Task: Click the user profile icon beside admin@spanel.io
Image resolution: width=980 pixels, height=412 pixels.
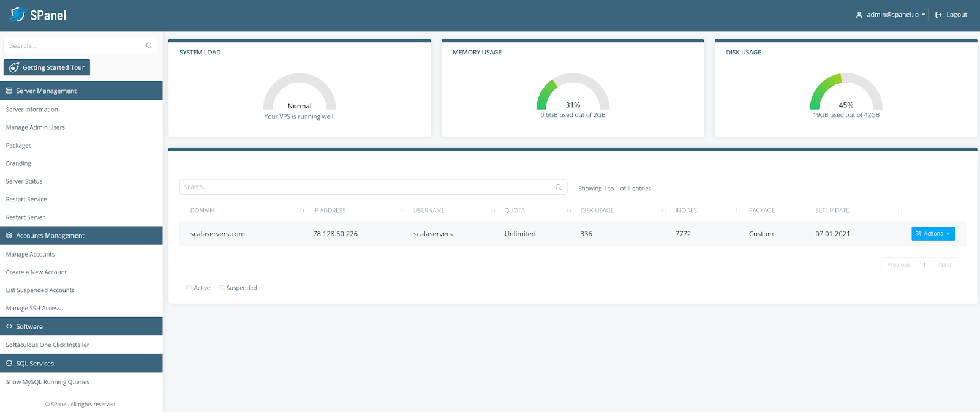Action: pyautogui.click(x=859, y=15)
